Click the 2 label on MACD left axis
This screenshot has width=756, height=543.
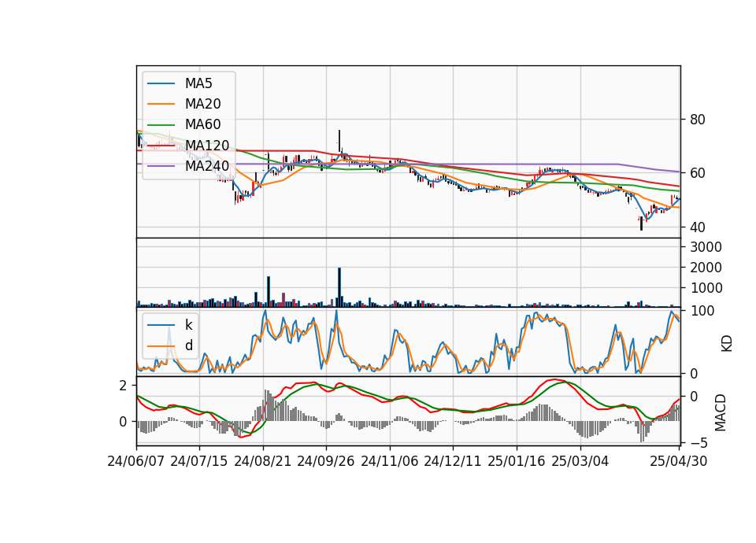(x=124, y=386)
